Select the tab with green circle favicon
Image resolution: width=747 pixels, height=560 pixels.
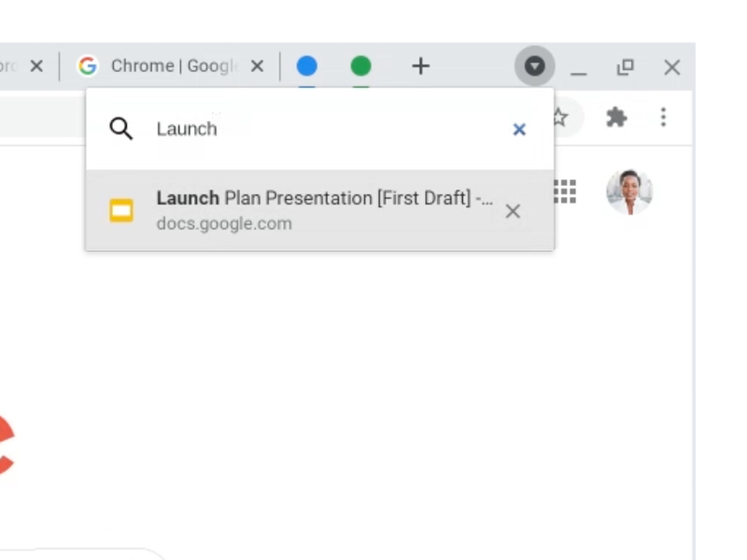pyautogui.click(x=360, y=66)
